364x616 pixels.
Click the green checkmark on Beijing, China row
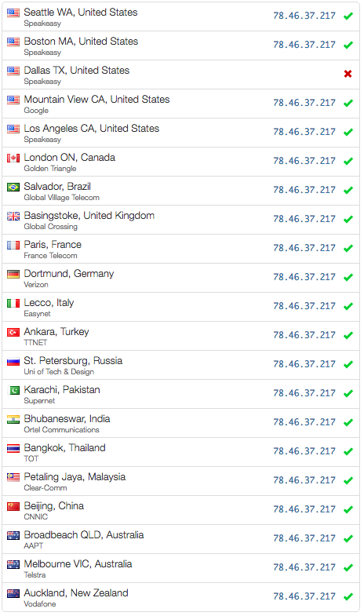(348, 509)
